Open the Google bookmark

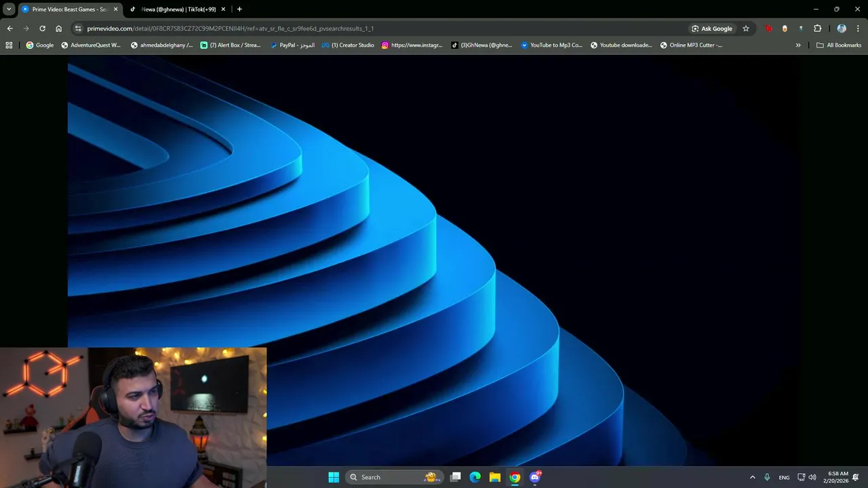[39, 45]
